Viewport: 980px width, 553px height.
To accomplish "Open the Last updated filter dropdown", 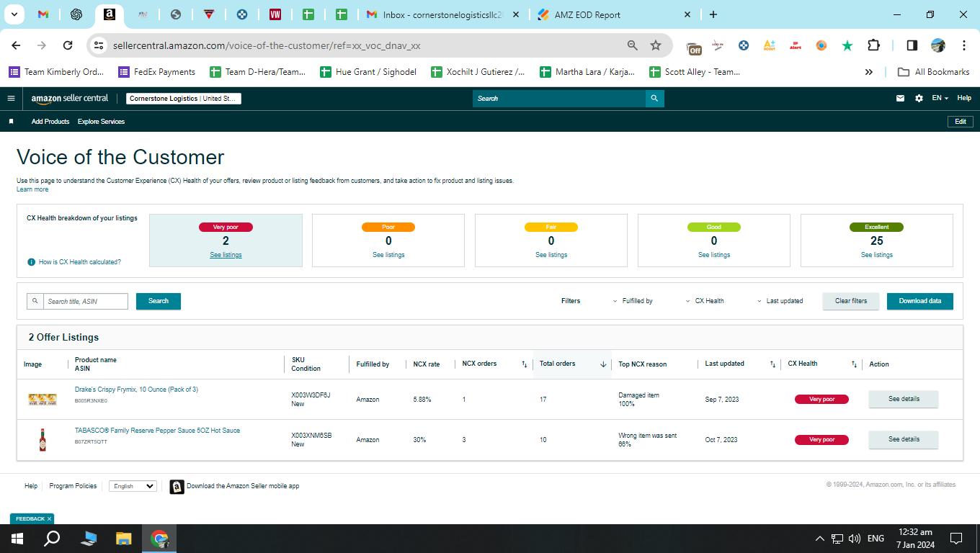I will point(780,301).
